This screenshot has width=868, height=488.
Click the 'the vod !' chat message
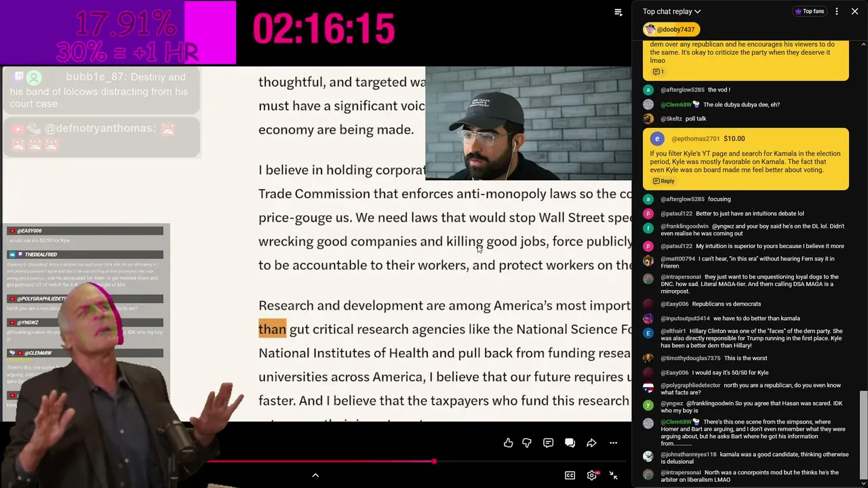719,90
